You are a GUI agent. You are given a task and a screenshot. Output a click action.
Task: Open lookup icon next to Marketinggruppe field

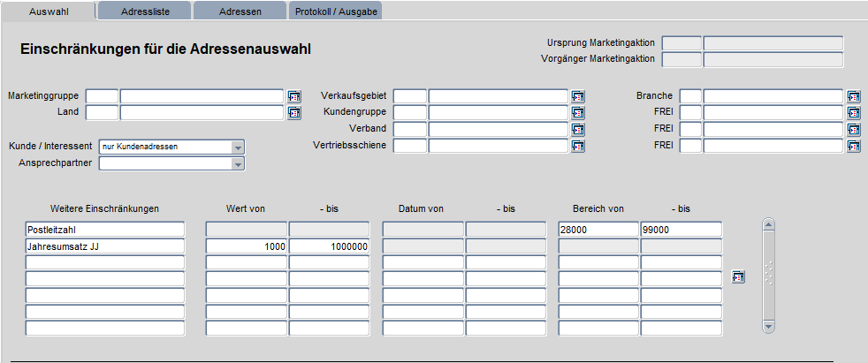tap(293, 96)
